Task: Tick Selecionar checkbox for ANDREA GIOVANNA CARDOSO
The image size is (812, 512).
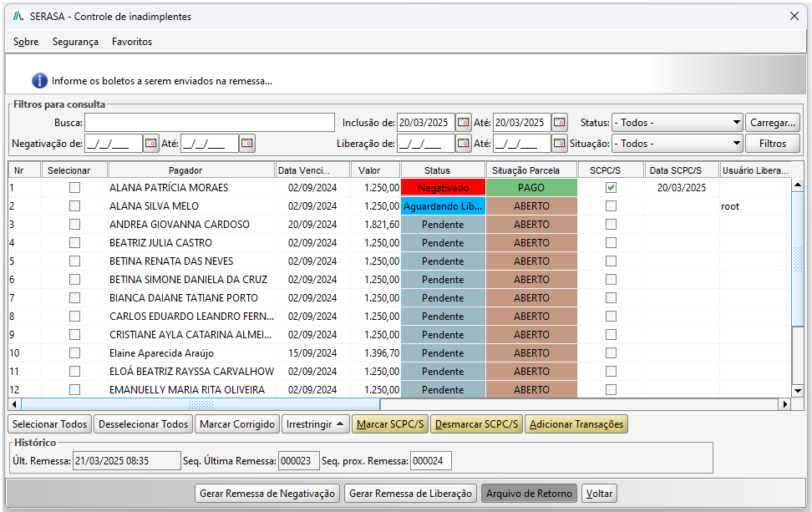Action: (x=74, y=224)
